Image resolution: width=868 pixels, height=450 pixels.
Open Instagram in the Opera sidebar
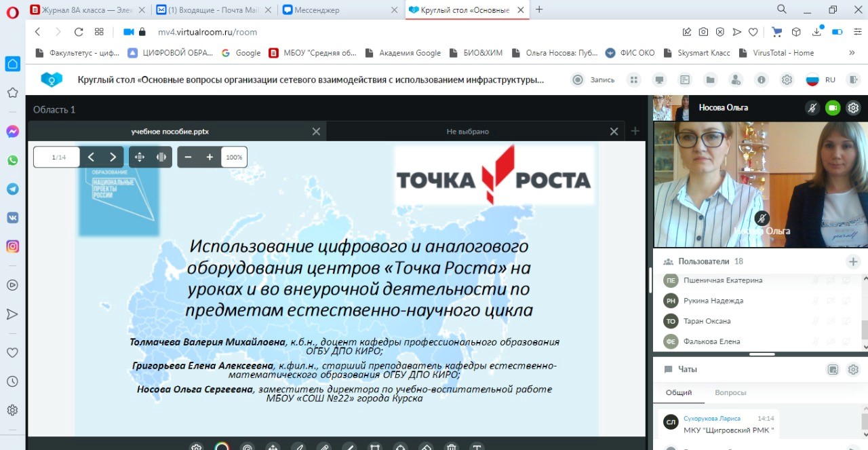[x=12, y=246]
